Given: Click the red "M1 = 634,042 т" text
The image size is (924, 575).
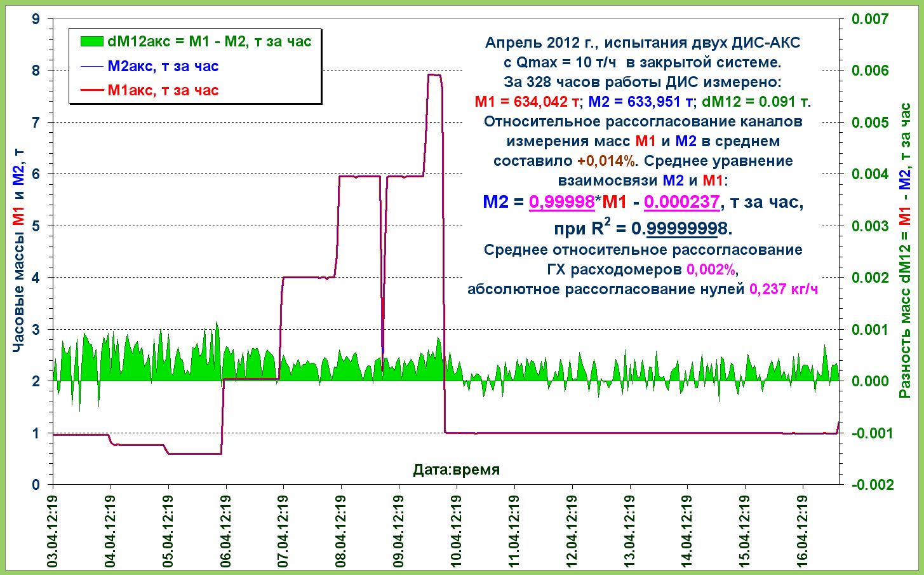Looking at the screenshot, I should pyautogui.click(x=528, y=102).
